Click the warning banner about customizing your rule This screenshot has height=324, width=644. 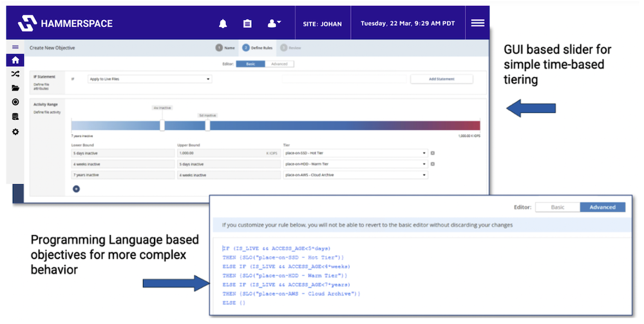click(422, 225)
